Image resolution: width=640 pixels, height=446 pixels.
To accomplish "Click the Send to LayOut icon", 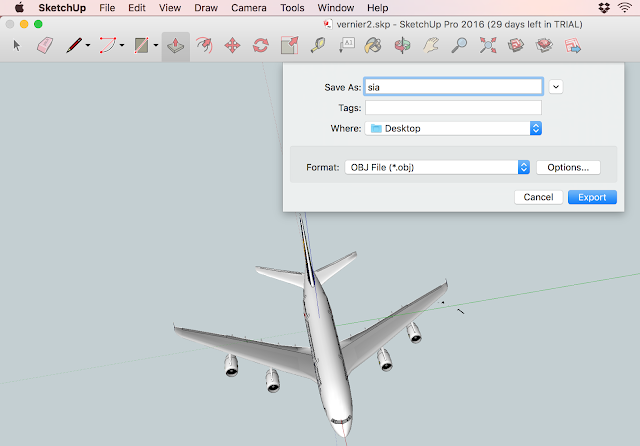I will (x=573, y=45).
